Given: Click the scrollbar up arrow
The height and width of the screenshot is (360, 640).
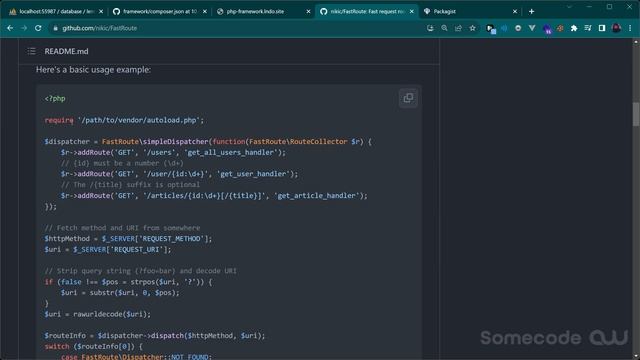Looking at the screenshot, I should click(636, 42).
